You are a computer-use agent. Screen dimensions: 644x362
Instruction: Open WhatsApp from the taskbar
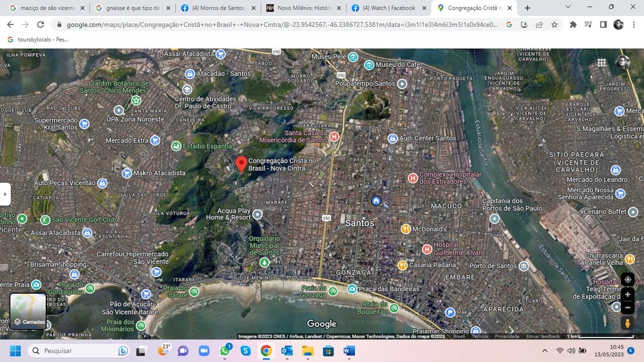click(x=225, y=350)
